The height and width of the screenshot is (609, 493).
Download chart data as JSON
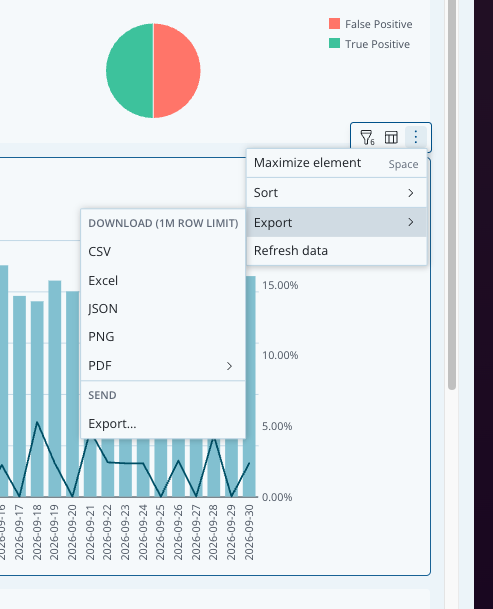(x=163, y=308)
